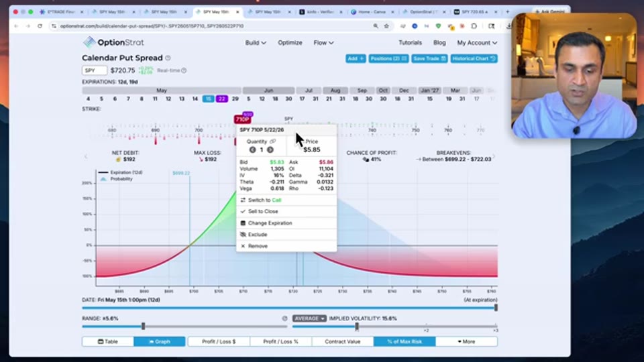Viewport: 644px width, 362px height.
Task: Choose Exclude in popup menu
Action: pos(286,235)
